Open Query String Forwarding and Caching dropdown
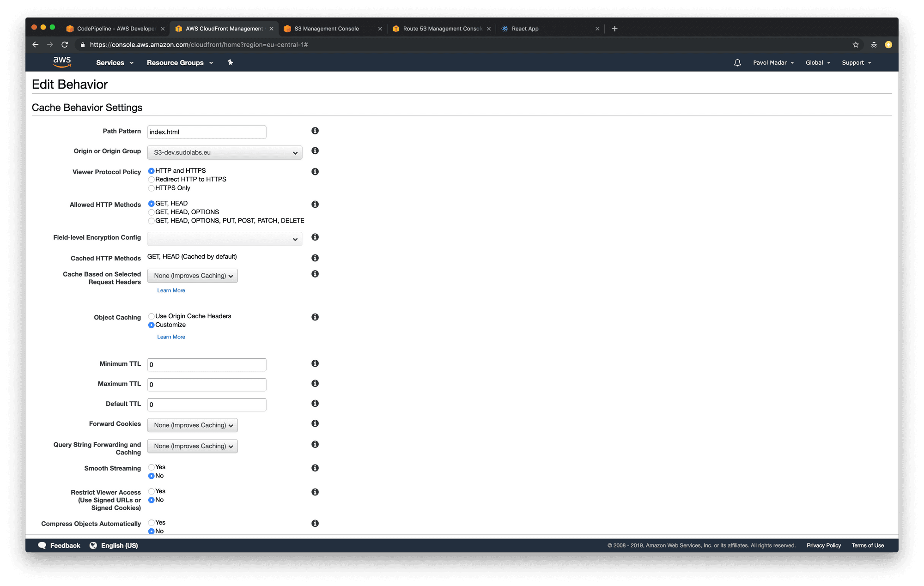 pos(192,446)
